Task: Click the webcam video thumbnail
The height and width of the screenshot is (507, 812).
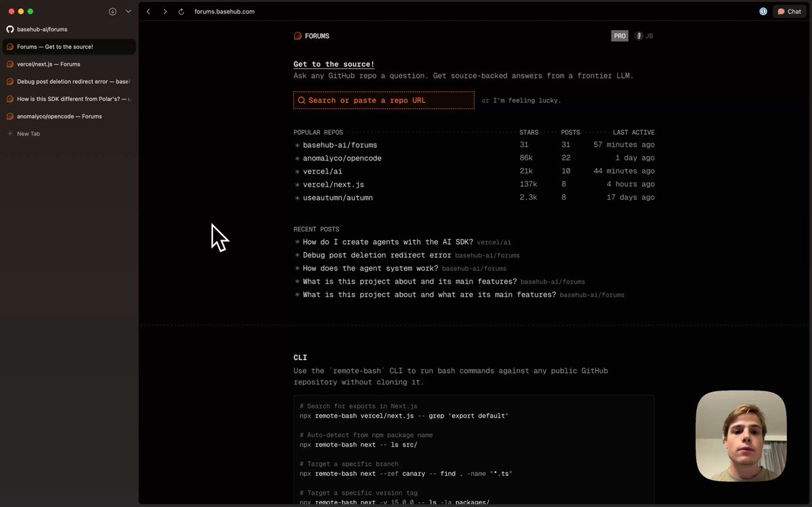Action: point(741,436)
